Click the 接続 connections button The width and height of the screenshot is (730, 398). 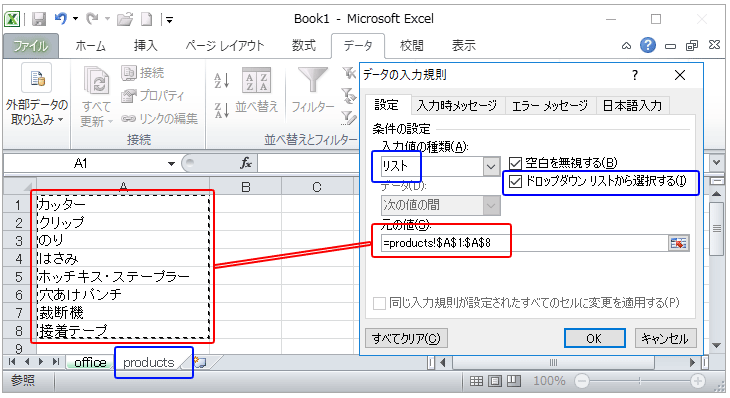point(142,73)
